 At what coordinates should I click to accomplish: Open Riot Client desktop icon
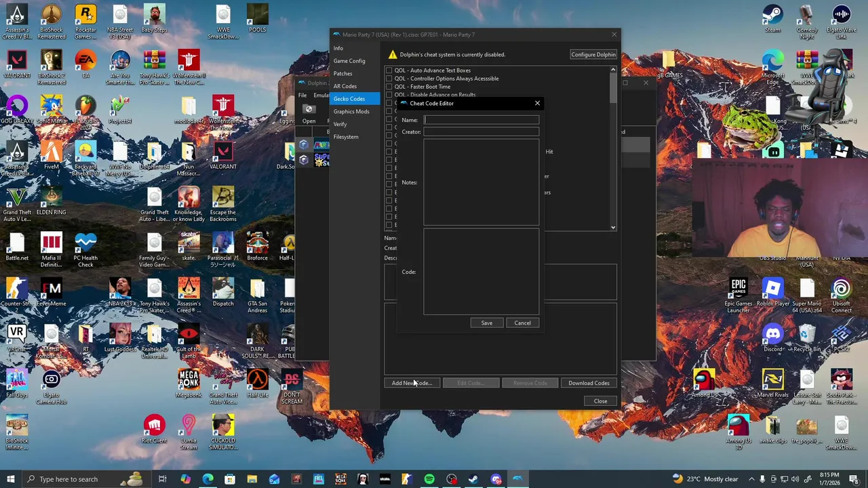(x=154, y=429)
